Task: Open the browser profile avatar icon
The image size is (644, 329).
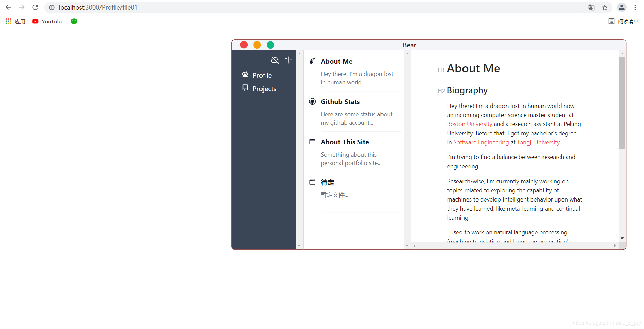Action: coord(621,7)
